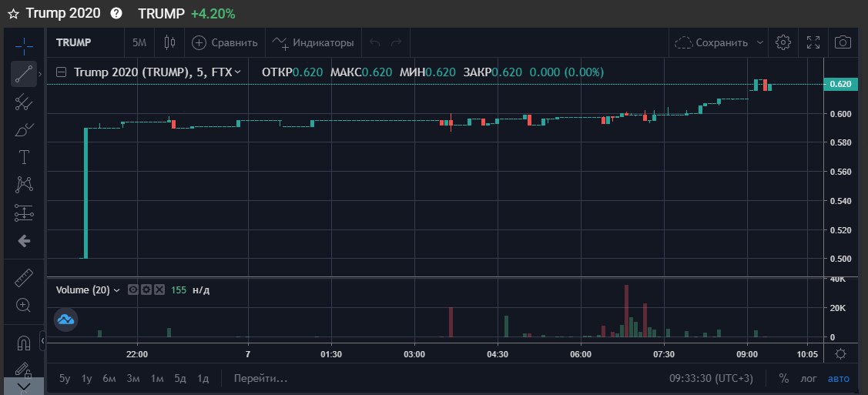Select the crosshair cursor tool
The image size is (868, 395).
(24, 45)
